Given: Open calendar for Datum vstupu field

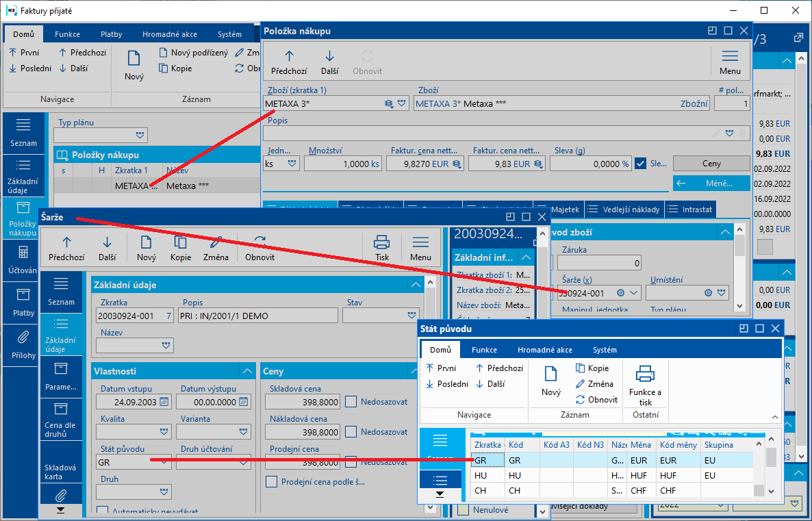Looking at the screenshot, I should (x=164, y=402).
